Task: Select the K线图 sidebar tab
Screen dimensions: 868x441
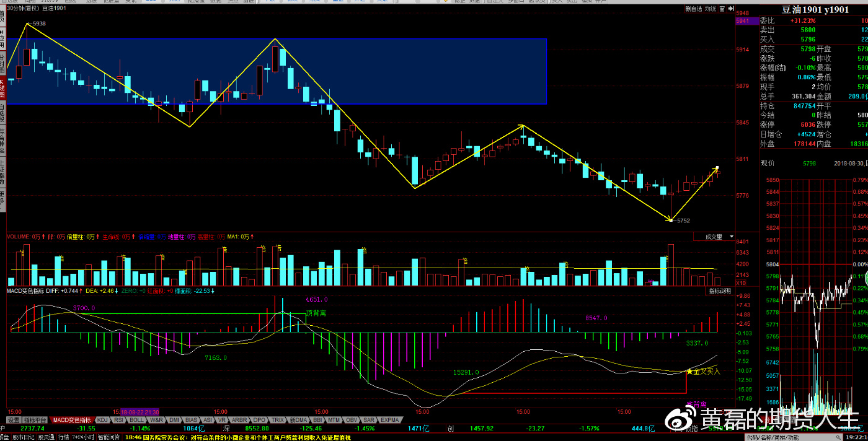Action: (2, 89)
